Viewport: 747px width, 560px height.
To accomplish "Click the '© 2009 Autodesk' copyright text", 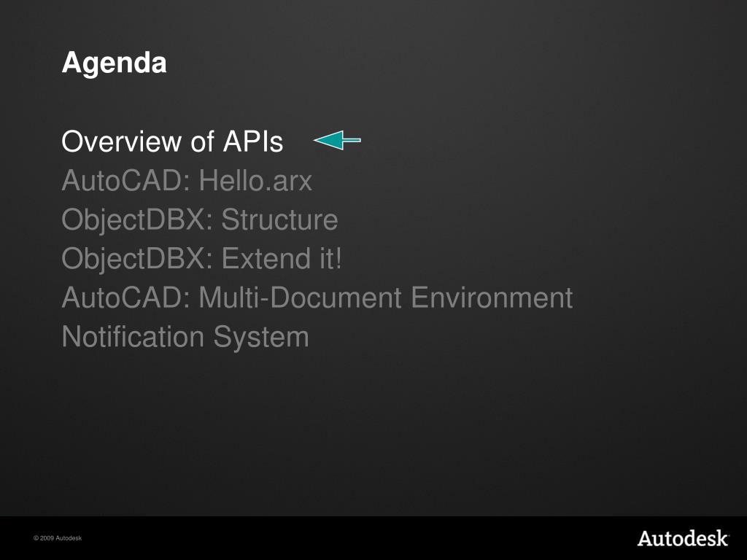I will point(58,538).
